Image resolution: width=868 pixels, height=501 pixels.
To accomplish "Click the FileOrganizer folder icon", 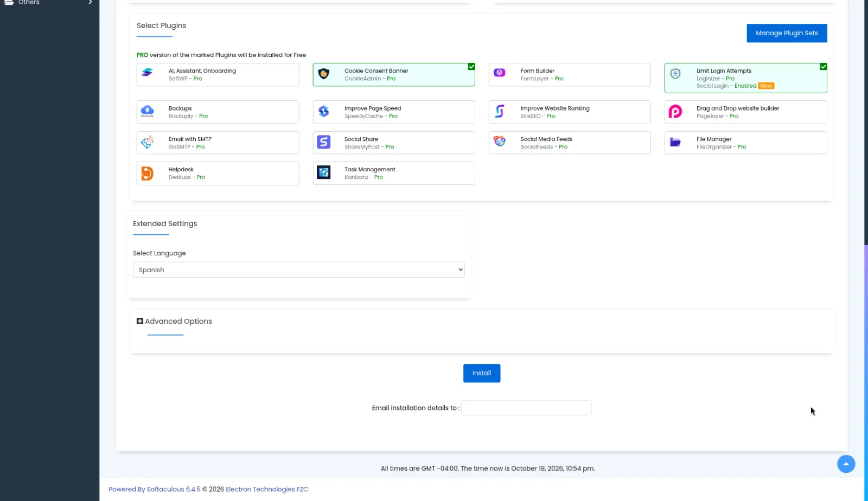I will tap(675, 142).
